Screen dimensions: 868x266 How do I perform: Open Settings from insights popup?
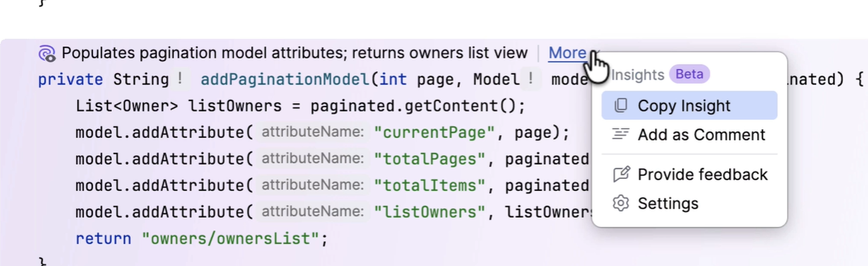689,203
